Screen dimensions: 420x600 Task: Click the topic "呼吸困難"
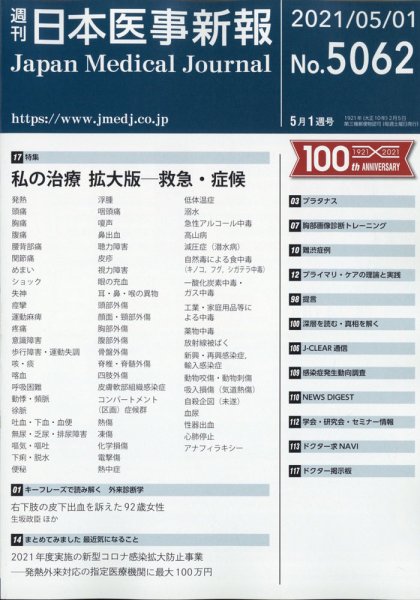27,387
